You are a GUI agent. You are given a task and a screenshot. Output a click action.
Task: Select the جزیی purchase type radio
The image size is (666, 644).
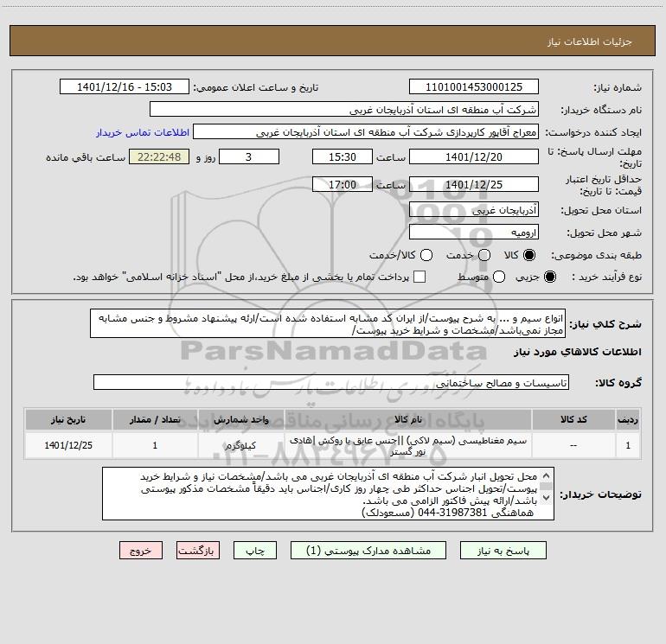[549, 277]
